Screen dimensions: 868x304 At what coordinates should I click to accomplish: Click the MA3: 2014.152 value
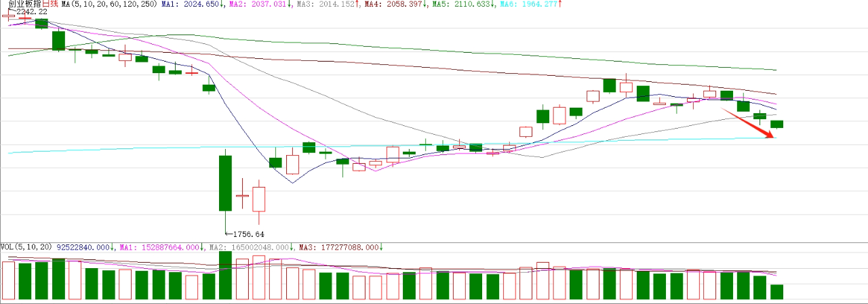pos(327,4)
